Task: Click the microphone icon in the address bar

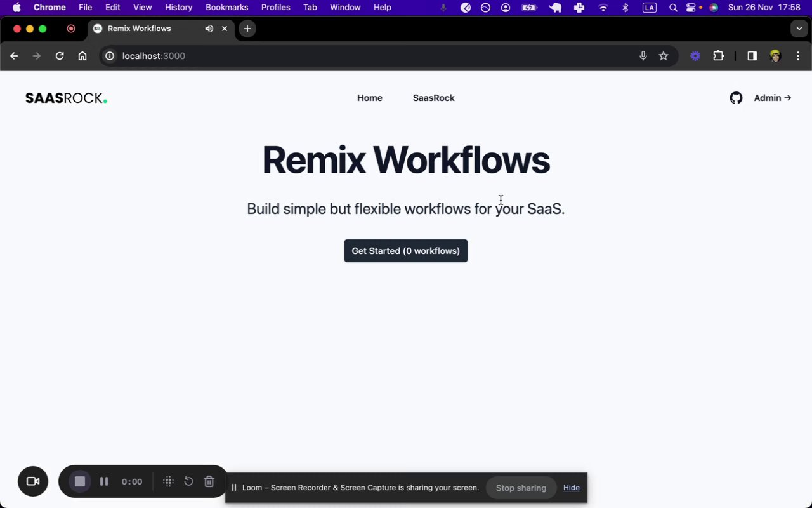Action: (x=643, y=56)
